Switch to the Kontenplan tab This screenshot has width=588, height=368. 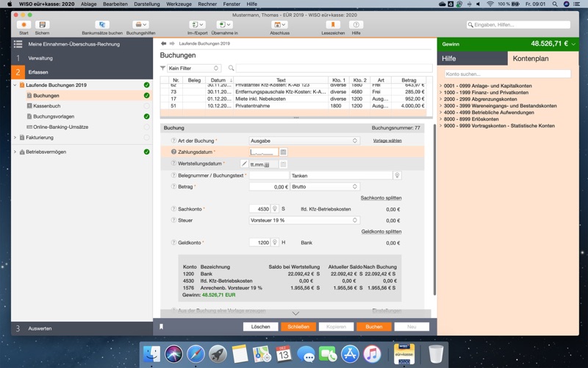pyautogui.click(x=543, y=59)
